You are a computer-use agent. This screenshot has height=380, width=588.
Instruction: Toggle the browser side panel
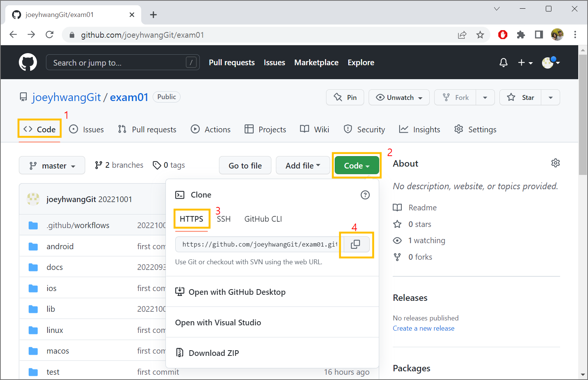(539, 35)
